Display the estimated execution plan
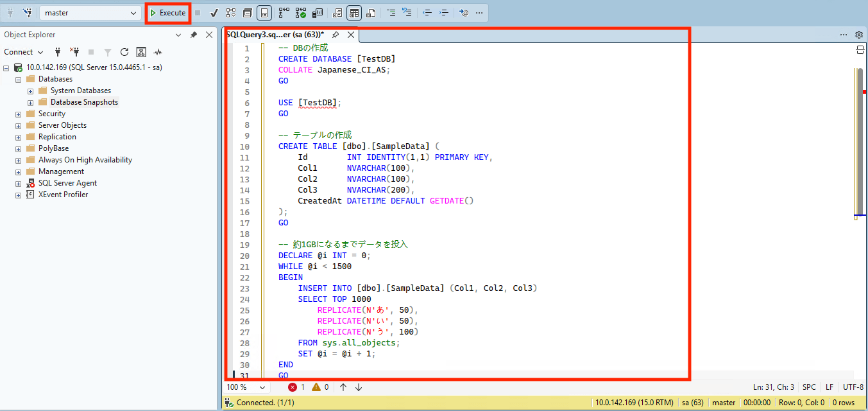This screenshot has height=411, width=868. (x=231, y=13)
